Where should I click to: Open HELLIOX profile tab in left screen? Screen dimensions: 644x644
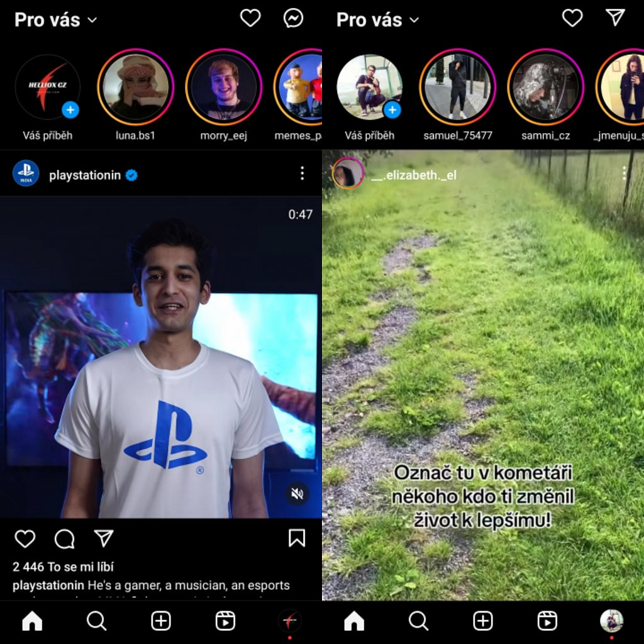click(290, 621)
